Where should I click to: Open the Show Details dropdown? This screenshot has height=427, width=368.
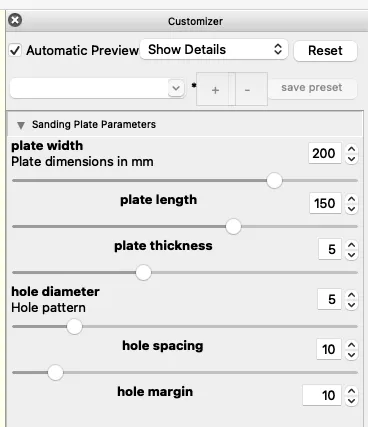click(x=214, y=50)
